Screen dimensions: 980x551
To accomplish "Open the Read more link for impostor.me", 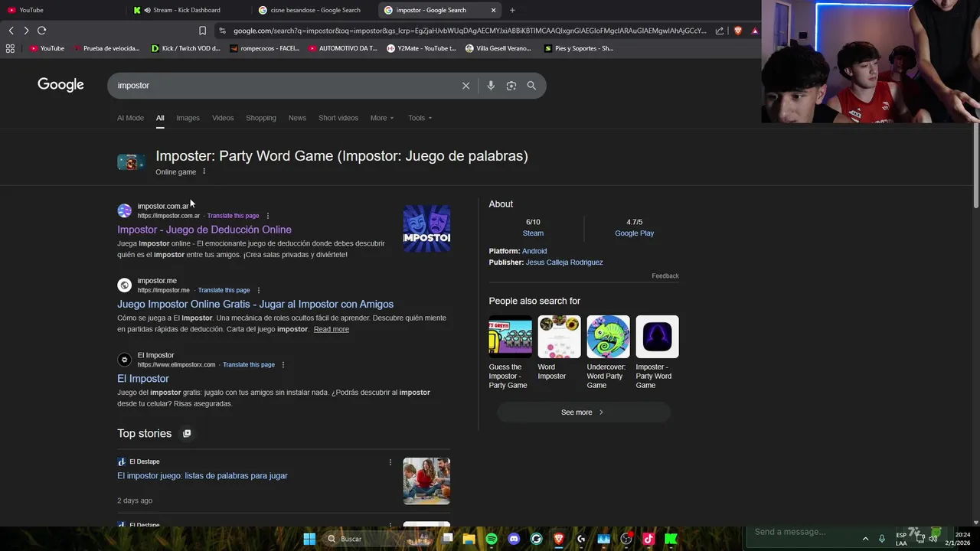I will pos(331,329).
